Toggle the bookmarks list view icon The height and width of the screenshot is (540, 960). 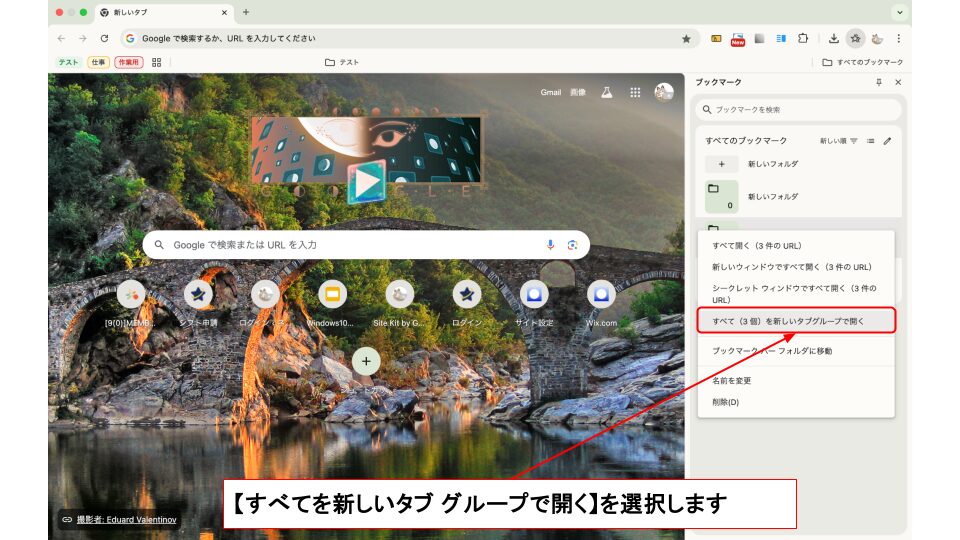(870, 141)
